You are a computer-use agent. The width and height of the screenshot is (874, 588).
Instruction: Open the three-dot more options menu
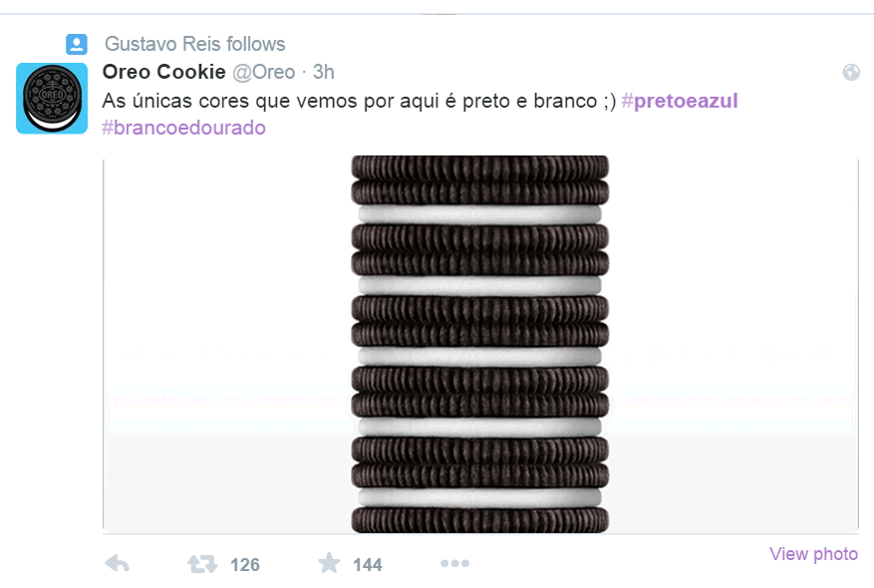click(x=454, y=563)
